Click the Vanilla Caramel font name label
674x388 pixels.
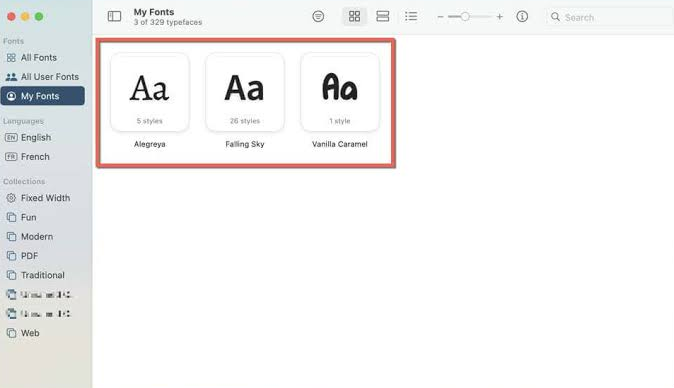(x=340, y=144)
